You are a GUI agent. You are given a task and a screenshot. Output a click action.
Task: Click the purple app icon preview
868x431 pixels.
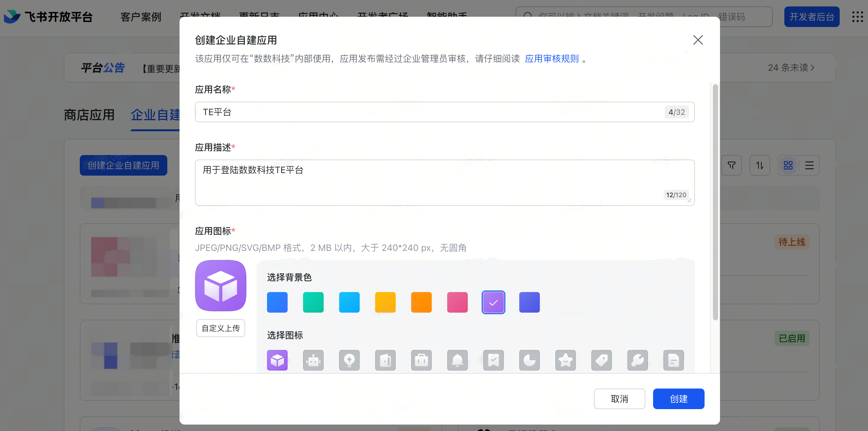[x=220, y=285]
